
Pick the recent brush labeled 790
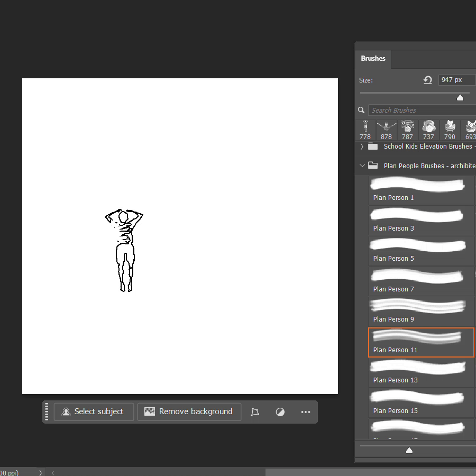pos(450,130)
